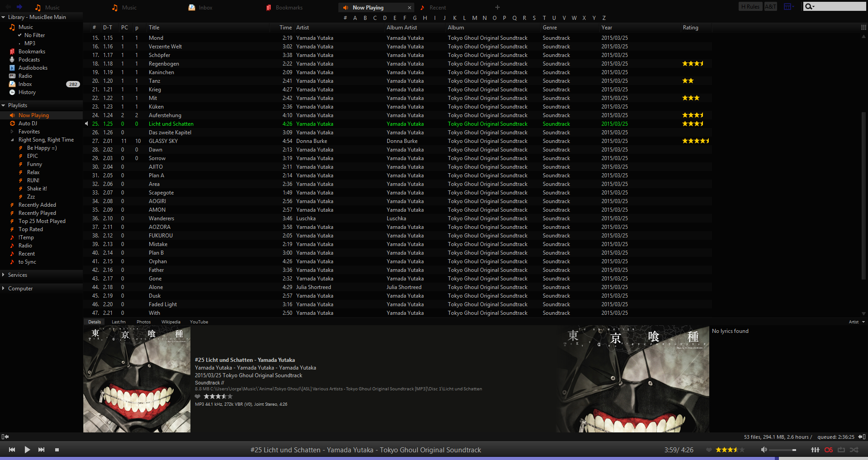Screen dimensions: 868x460
Task: Open the Recently Added playlist
Action: coord(37,205)
